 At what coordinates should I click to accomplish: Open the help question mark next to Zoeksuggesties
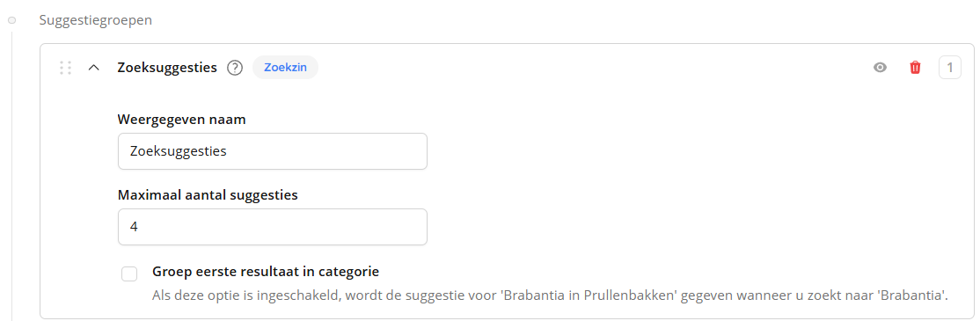(234, 68)
